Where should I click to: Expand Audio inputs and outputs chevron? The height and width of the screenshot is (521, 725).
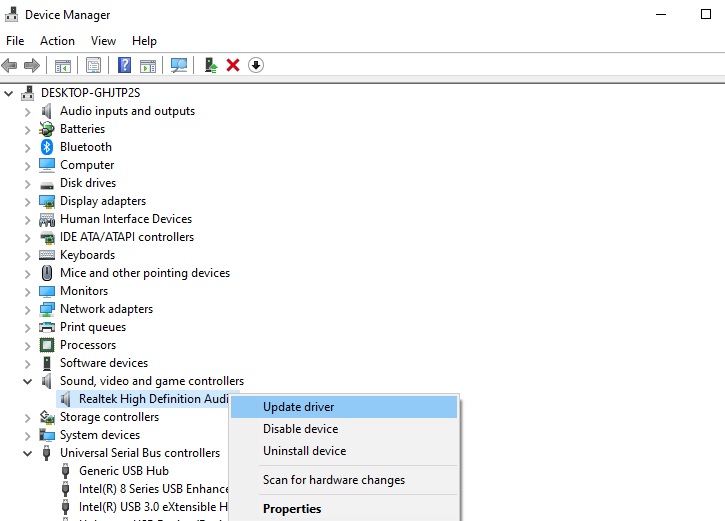coord(28,111)
